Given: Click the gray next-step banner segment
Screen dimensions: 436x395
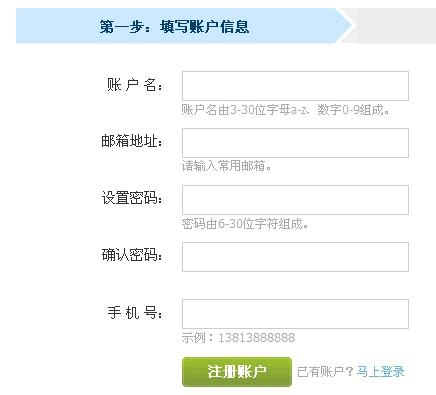Looking at the screenshot, I should pyautogui.click(x=393, y=26).
